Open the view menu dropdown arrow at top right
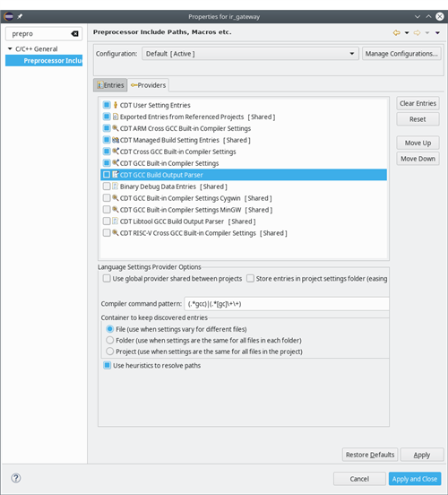448x495 pixels. 437,32
